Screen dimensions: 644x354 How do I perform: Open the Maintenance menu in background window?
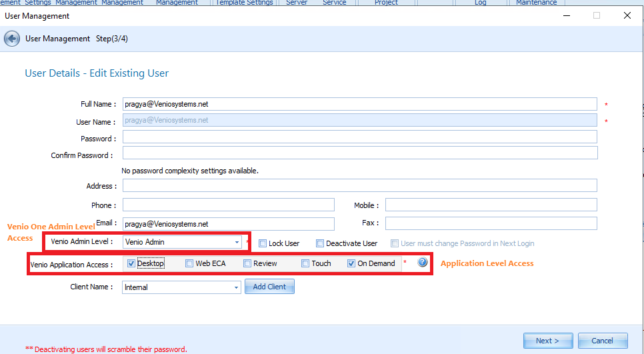536,3
